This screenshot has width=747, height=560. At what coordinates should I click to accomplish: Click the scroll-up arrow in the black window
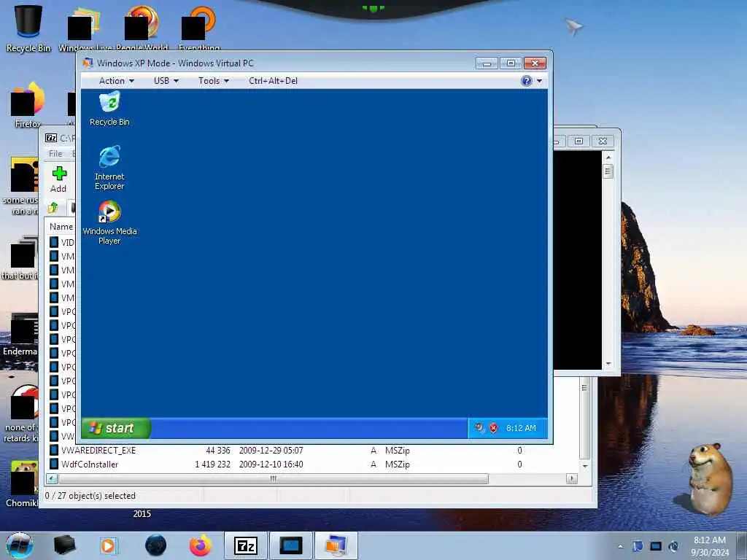pos(608,157)
